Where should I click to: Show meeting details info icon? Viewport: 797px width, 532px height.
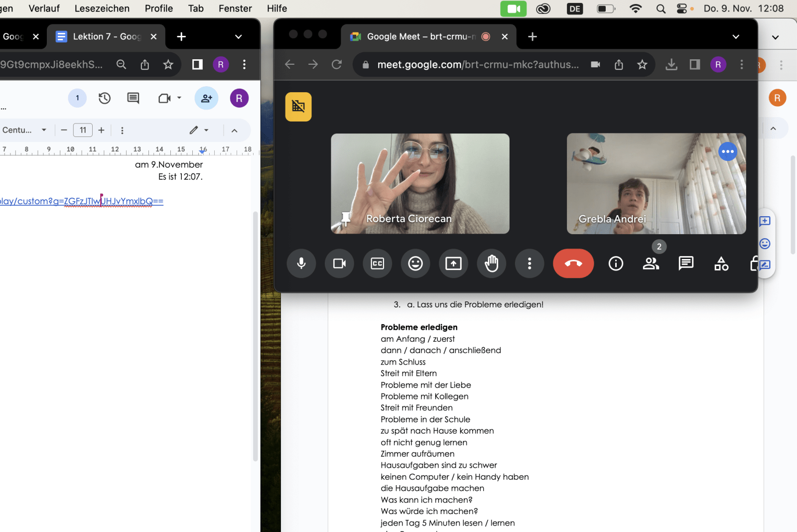(x=616, y=263)
